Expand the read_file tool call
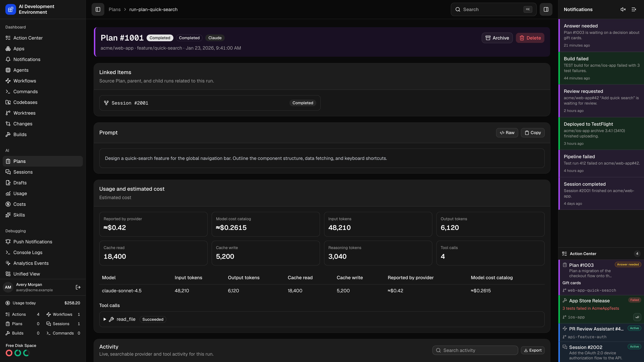This screenshot has width=644, height=362. point(105,319)
